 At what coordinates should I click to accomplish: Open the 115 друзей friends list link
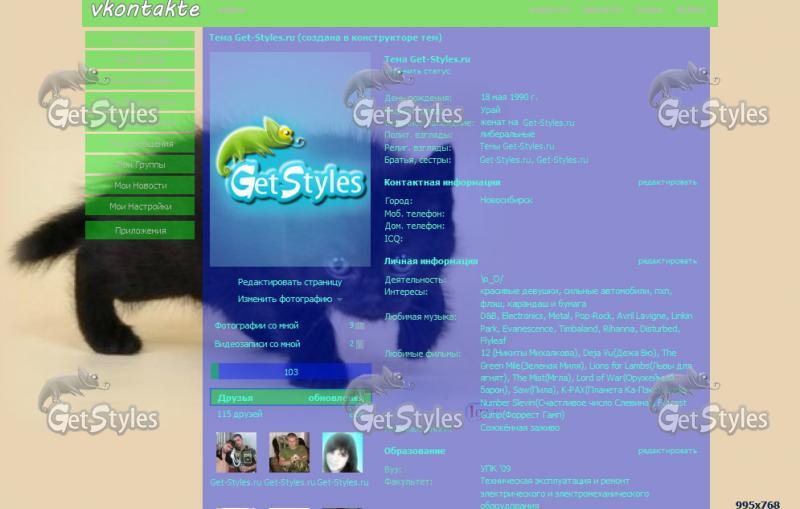tap(240, 414)
